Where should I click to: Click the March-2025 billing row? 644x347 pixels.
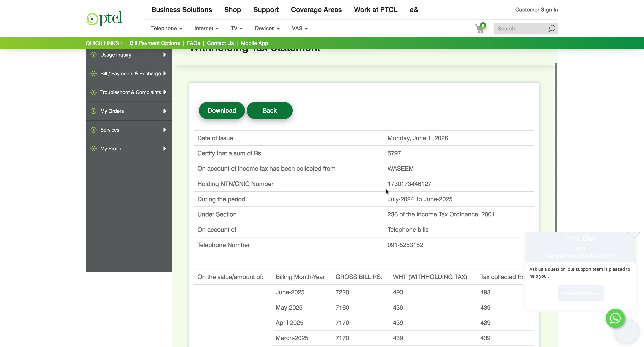[403, 338]
